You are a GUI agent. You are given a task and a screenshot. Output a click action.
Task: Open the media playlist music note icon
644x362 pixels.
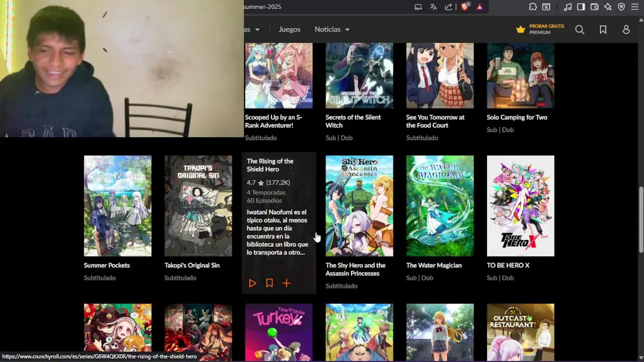tap(568, 7)
